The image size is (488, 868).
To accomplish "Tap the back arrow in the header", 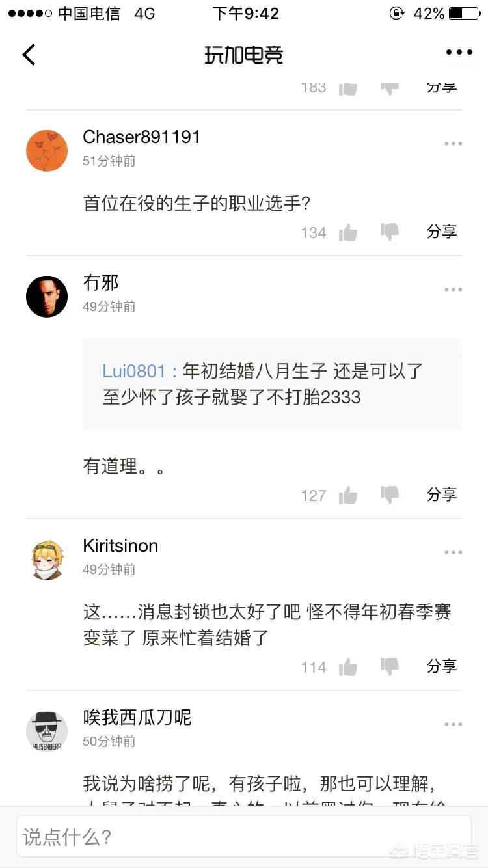I will 29,55.
